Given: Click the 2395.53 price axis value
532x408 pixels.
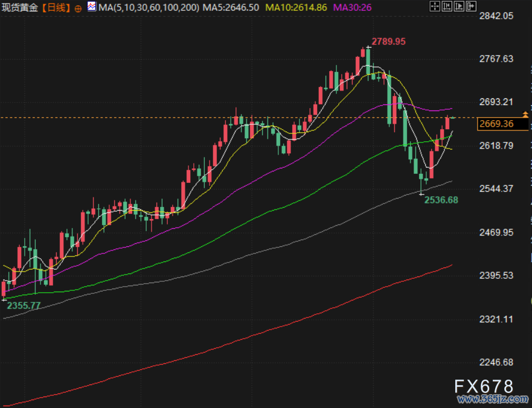Looking at the screenshot, I should point(496,275).
